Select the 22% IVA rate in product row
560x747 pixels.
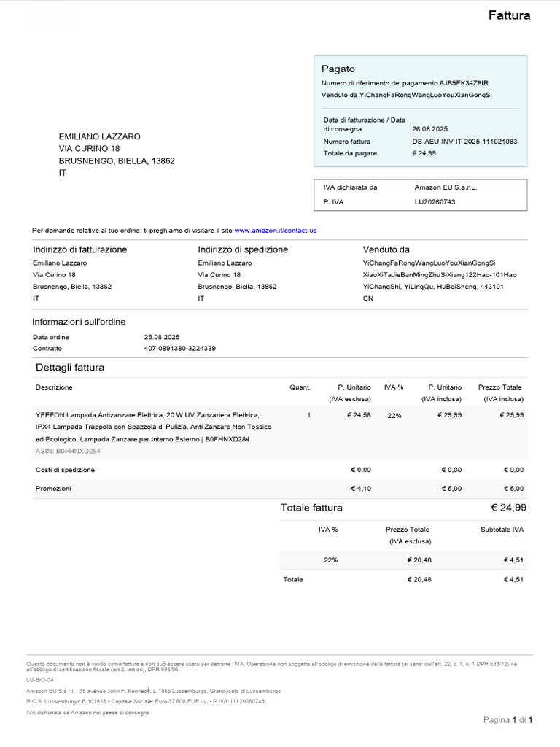pos(394,415)
